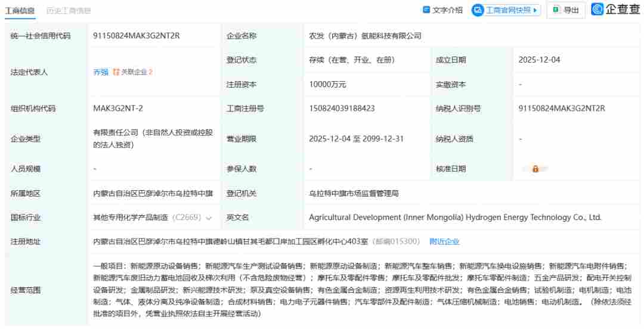Image resolution: width=644 pixels, height=329 pixels.
Task: Select the credit code 91150824MAK3G2NT2R under 统一社会信用代码
Action: (137, 36)
